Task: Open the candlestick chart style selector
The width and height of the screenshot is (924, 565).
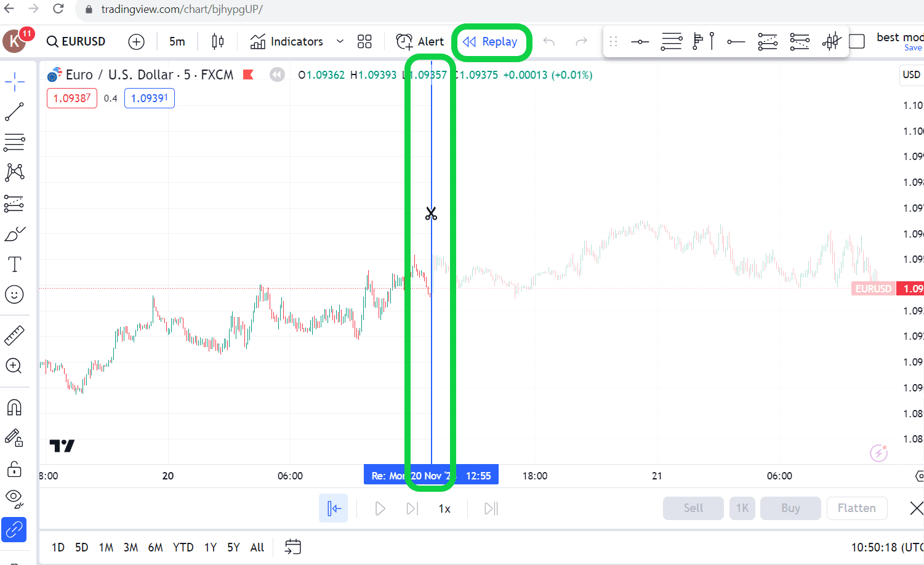Action: 217,42
